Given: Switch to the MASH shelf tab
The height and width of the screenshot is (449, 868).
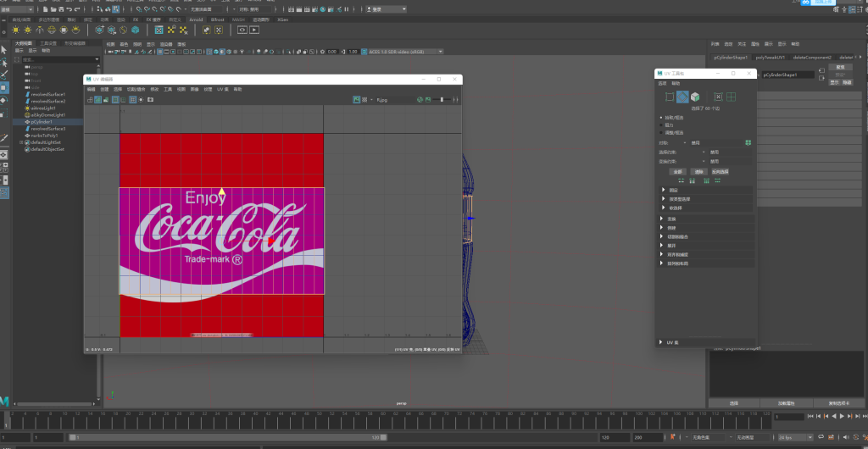Looking at the screenshot, I should 238,19.
